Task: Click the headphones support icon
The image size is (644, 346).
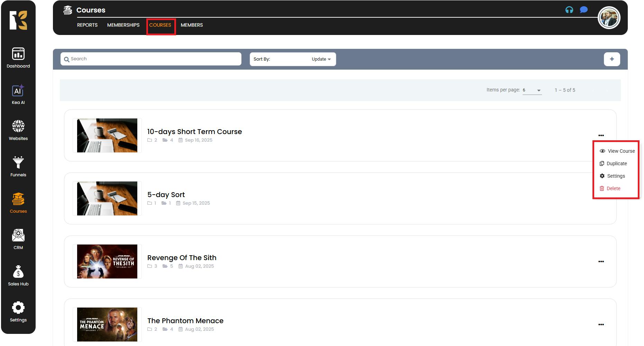Action: coord(569,10)
